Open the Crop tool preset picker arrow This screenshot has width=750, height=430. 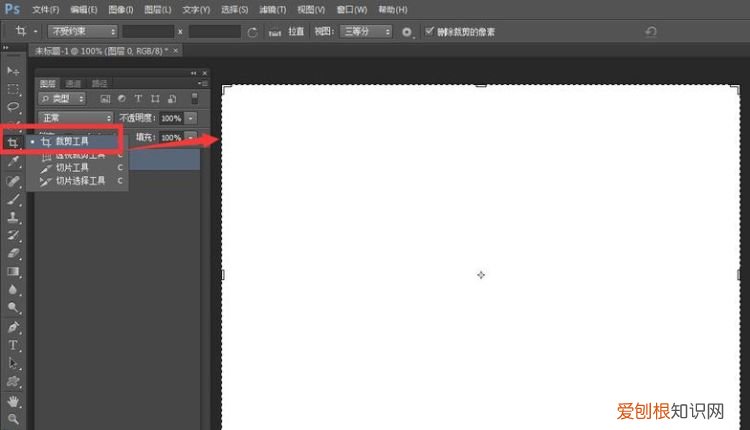click(35, 32)
